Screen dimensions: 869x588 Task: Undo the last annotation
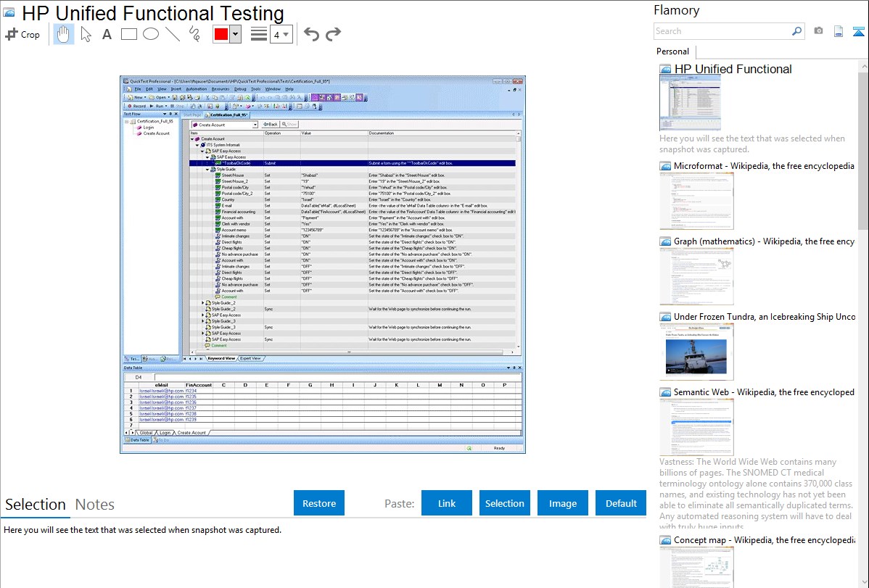(x=311, y=34)
